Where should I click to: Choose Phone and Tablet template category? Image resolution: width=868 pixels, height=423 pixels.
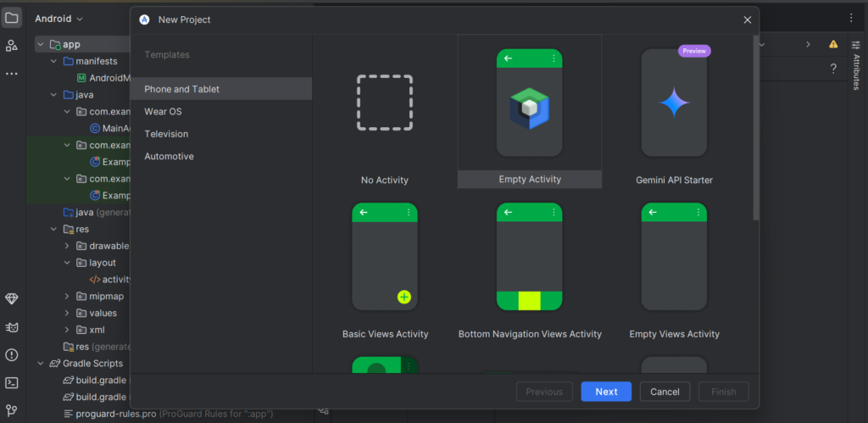[221, 89]
